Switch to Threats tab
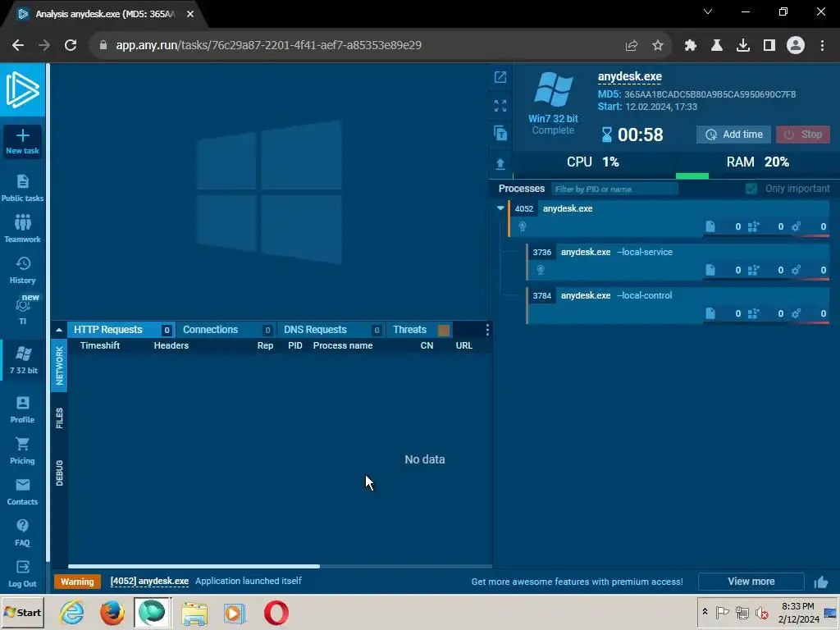 419,330
